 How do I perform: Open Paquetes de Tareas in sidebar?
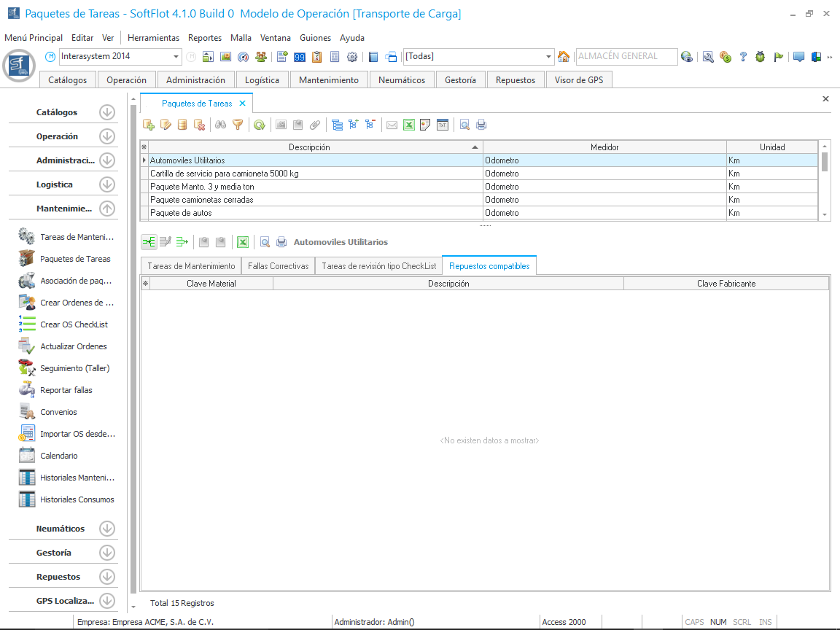pyautogui.click(x=75, y=259)
